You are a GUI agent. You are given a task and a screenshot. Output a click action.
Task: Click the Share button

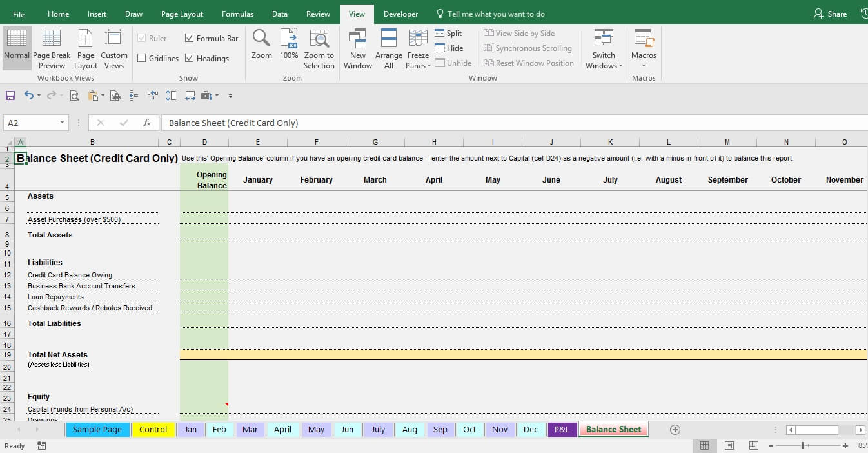tap(831, 14)
